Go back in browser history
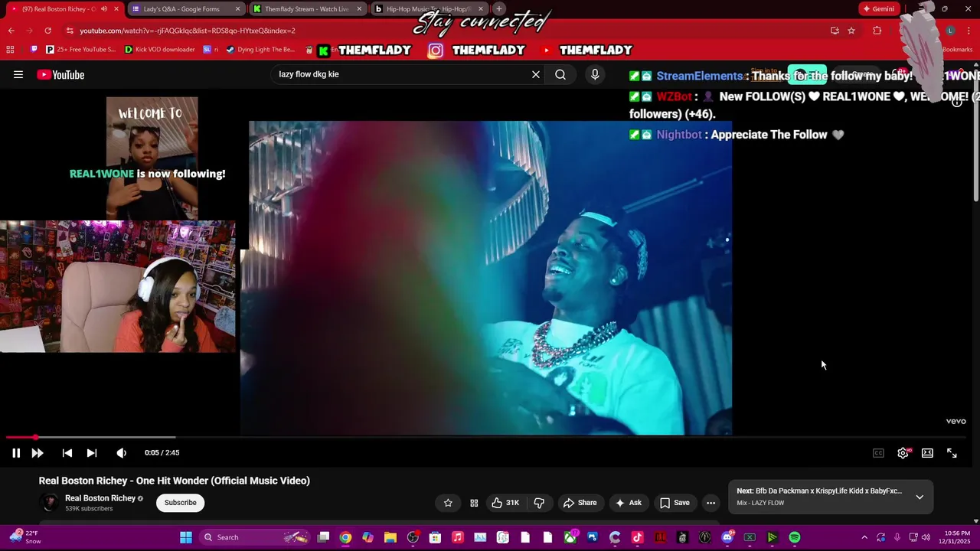The image size is (980, 551). (x=11, y=31)
